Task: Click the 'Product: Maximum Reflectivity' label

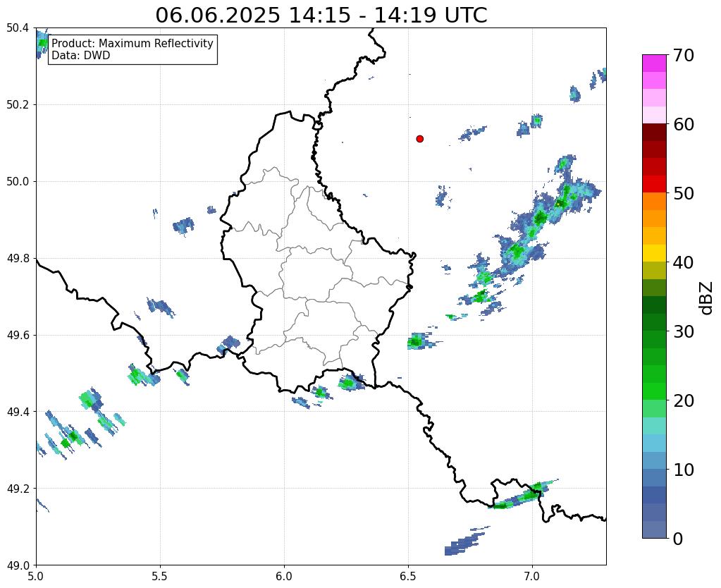Action: 133,43
